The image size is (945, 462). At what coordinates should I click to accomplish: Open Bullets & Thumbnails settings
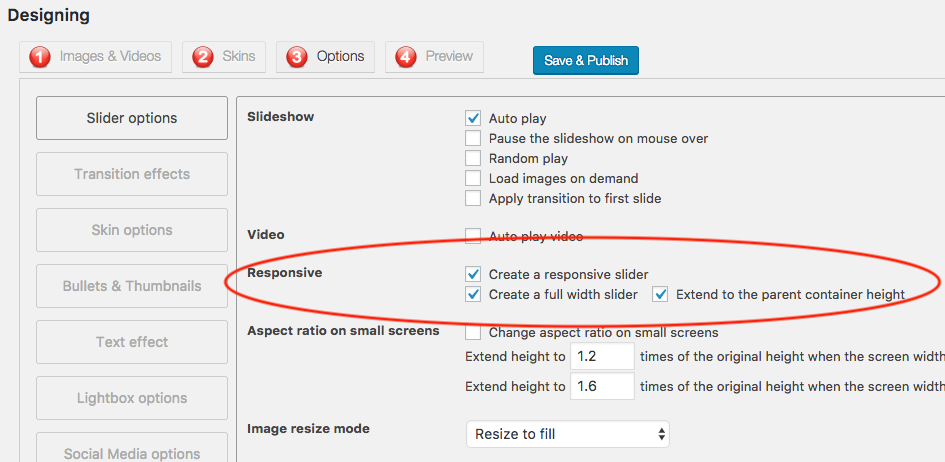coord(132,286)
